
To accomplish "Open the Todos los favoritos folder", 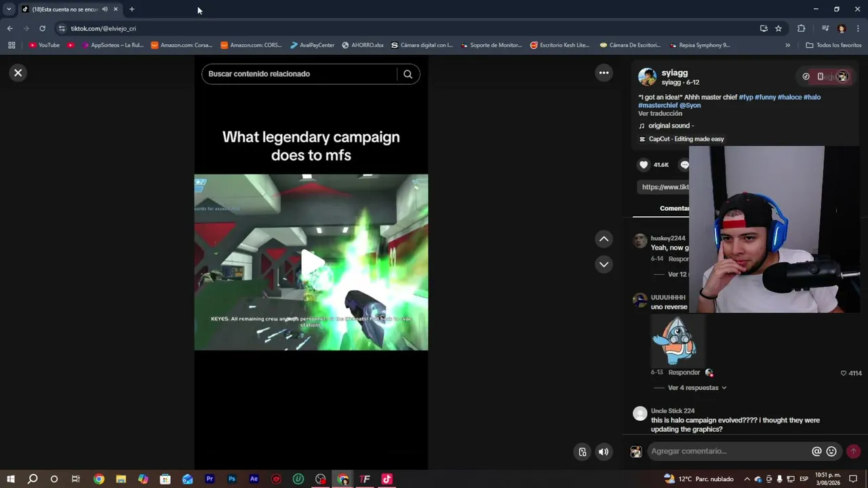I will (x=834, y=45).
